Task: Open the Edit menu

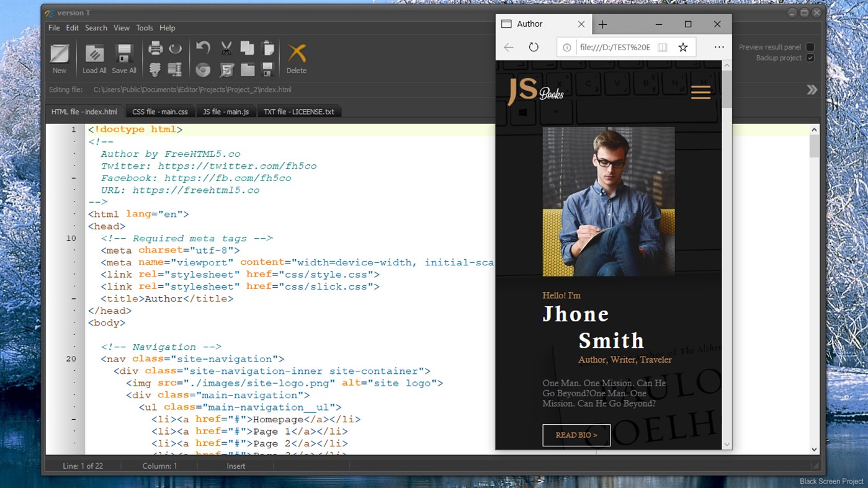Action: pyautogui.click(x=73, y=28)
